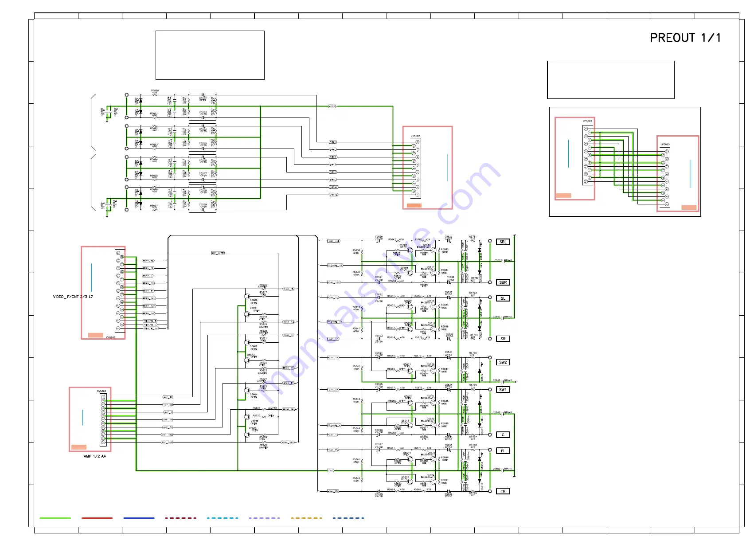Select the SBL output label box
The height and width of the screenshot is (560, 754).
[503, 242]
